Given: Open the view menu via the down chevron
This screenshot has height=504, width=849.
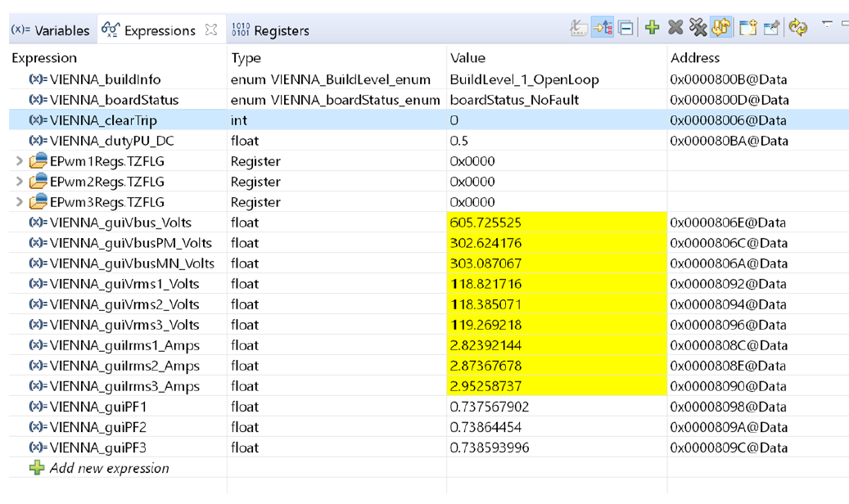Looking at the screenshot, I should [x=825, y=27].
